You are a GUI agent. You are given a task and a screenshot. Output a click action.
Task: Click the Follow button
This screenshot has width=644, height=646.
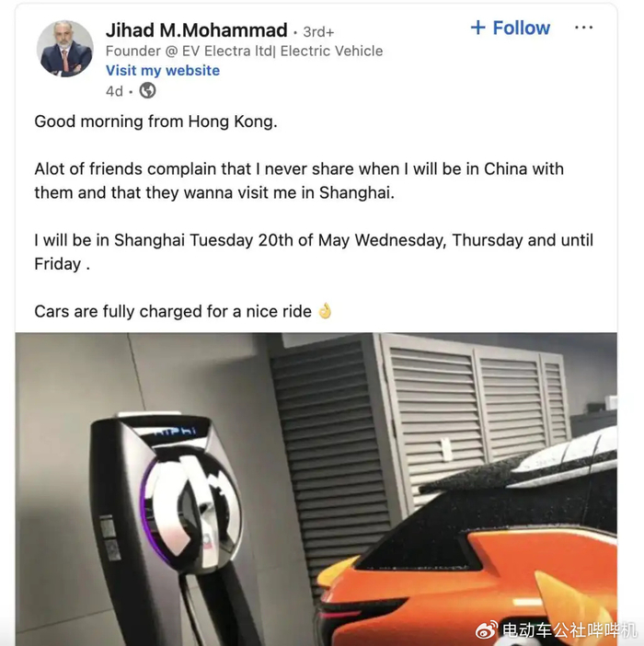(511, 28)
